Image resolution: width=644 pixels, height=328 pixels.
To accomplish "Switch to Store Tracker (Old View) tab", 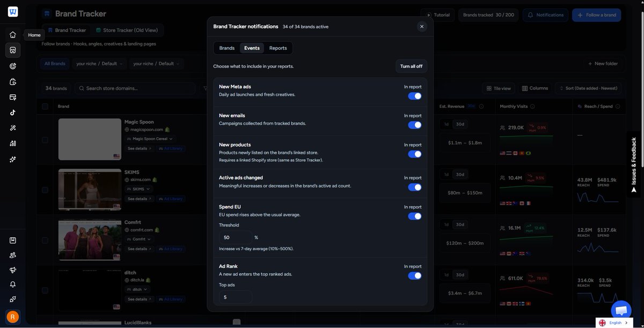I will [x=127, y=31].
